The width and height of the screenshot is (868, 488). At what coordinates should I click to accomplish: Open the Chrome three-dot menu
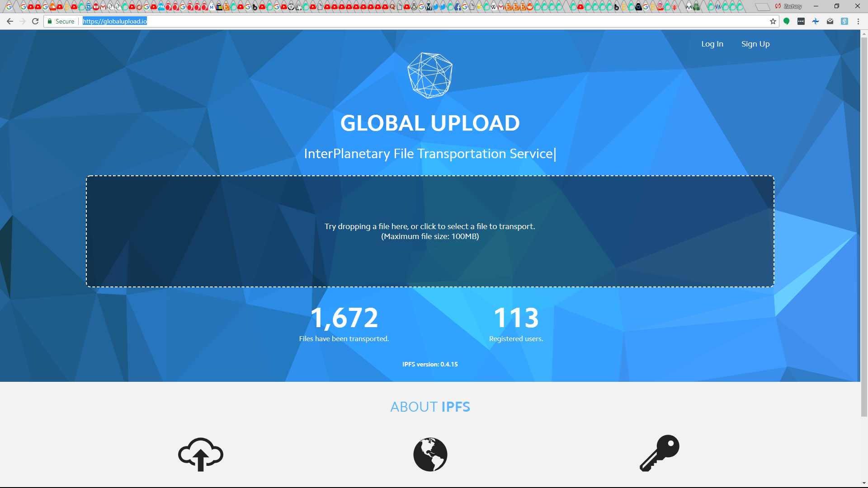(858, 21)
